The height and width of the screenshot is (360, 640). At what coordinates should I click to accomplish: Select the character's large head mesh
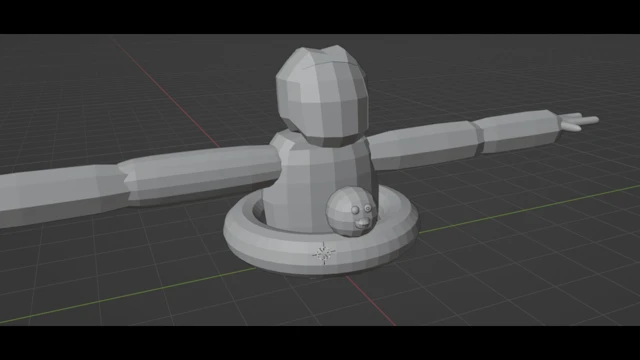pyautogui.click(x=322, y=96)
